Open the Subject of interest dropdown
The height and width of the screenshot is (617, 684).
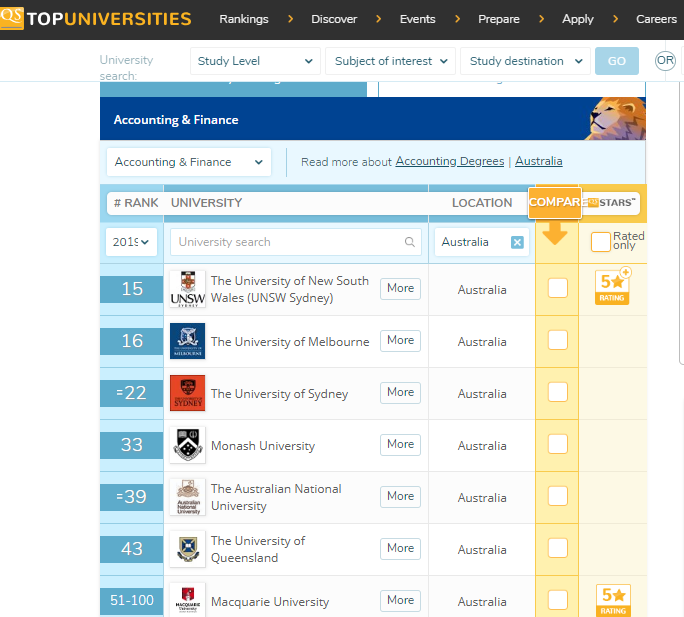pos(390,61)
